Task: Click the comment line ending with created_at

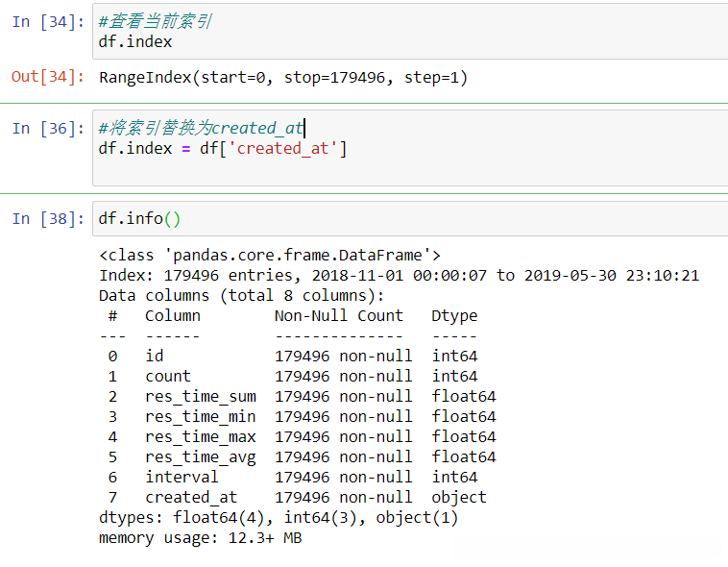Action: (x=201, y=128)
